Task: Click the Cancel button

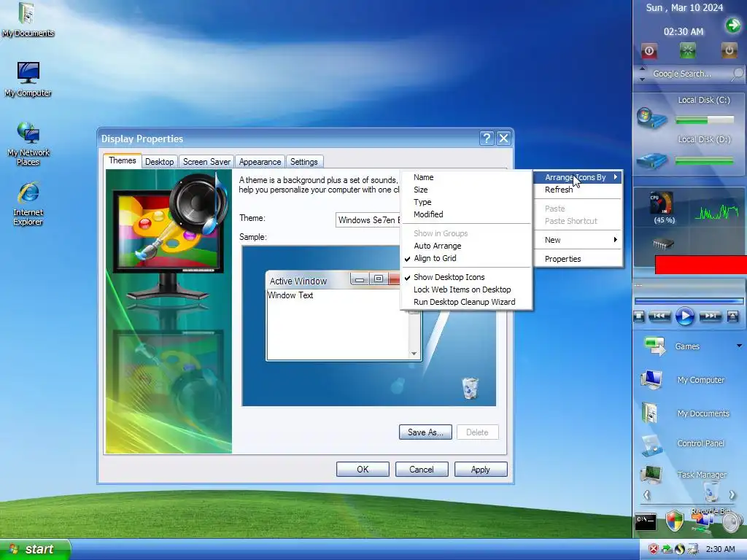Action: (x=422, y=470)
